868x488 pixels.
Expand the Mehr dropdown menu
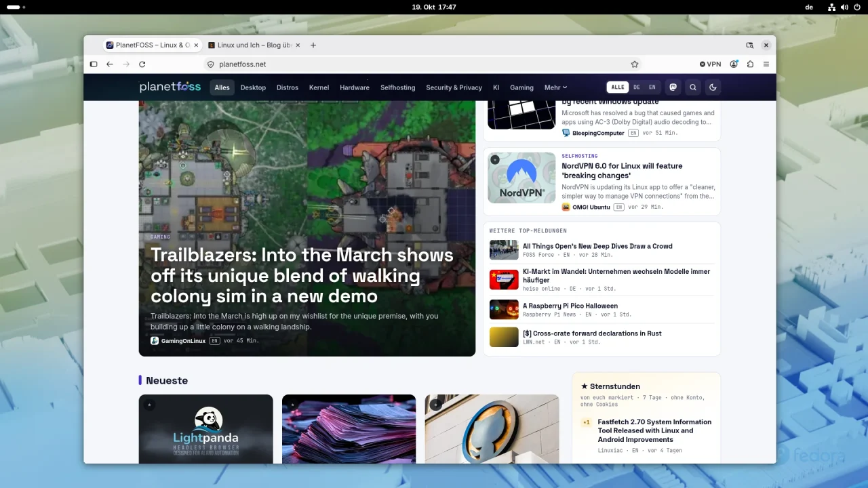(x=555, y=87)
